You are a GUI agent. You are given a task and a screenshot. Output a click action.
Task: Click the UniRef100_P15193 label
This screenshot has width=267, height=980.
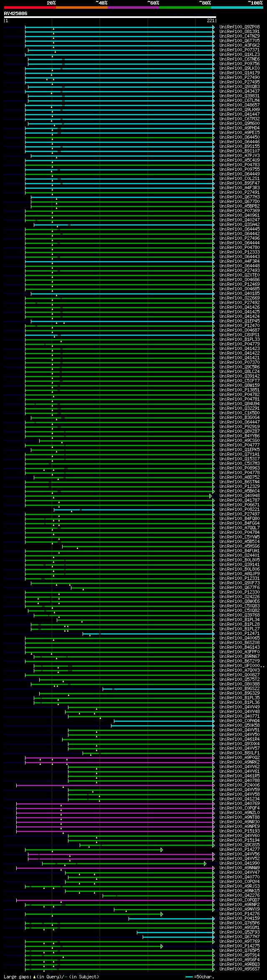coord(239,831)
